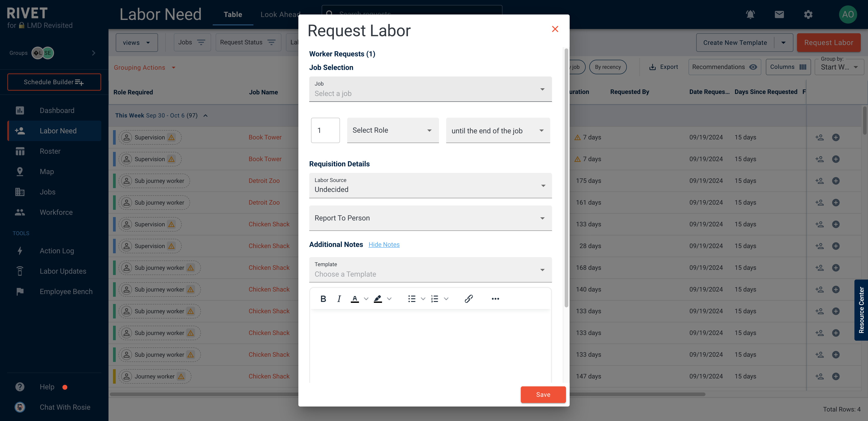
Task: Toggle Recommendations visibility
Action: [x=752, y=67]
